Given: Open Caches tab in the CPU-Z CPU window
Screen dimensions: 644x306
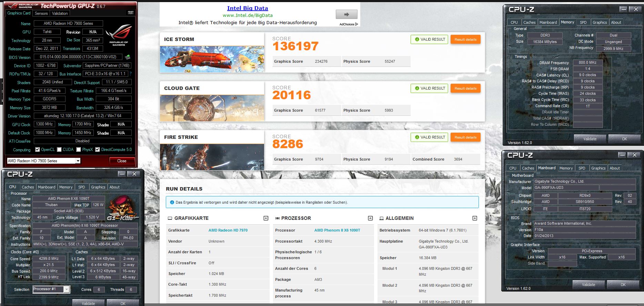Looking at the screenshot, I should (28, 187).
